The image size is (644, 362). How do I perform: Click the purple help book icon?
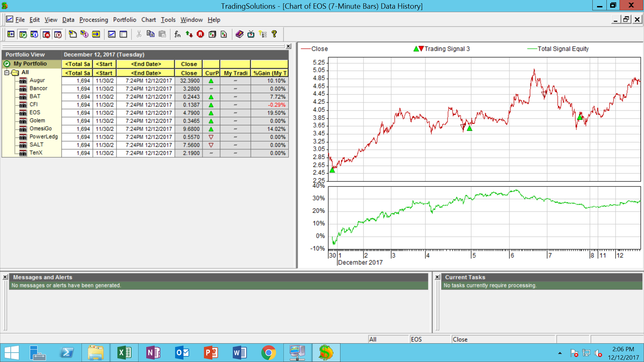pos(239,34)
